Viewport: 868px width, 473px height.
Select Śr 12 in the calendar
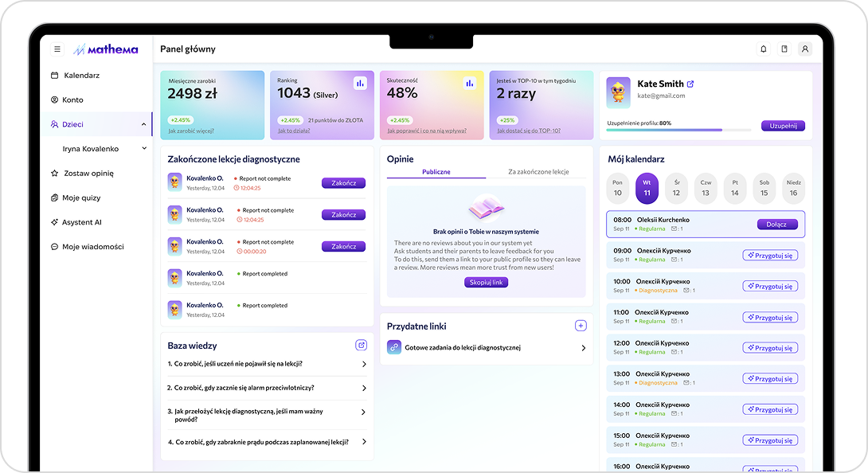(676, 188)
